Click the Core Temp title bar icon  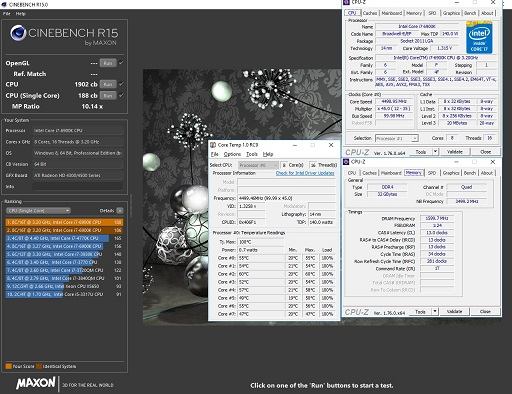[x=213, y=145]
